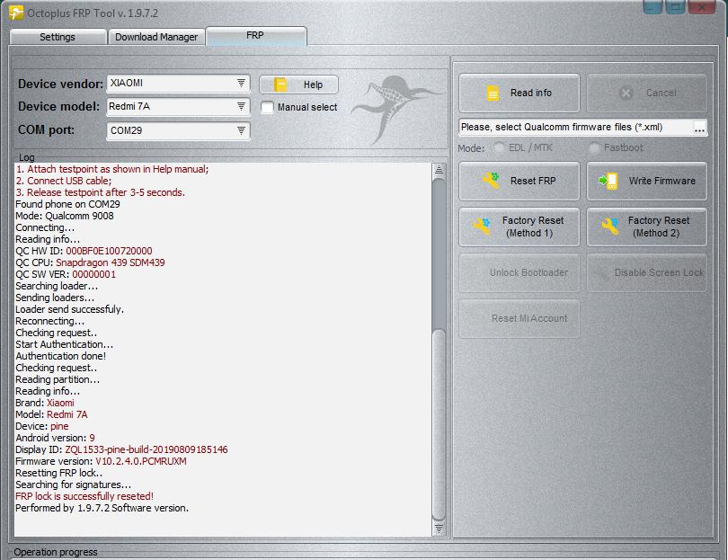Viewport: 728px width, 560px height.
Task: Click log line 'Brand: Xiaomi'
Action: tap(45, 403)
